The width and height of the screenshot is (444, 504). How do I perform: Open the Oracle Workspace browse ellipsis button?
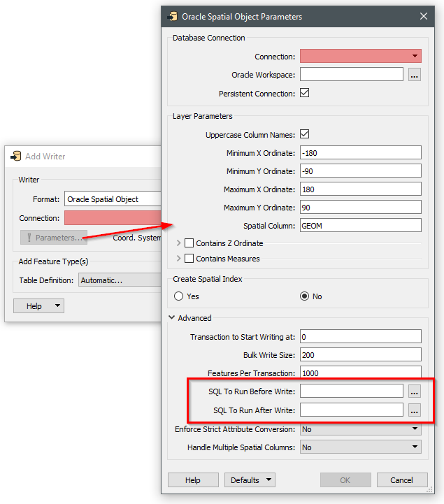pyautogui.click(x=415, y=75)
